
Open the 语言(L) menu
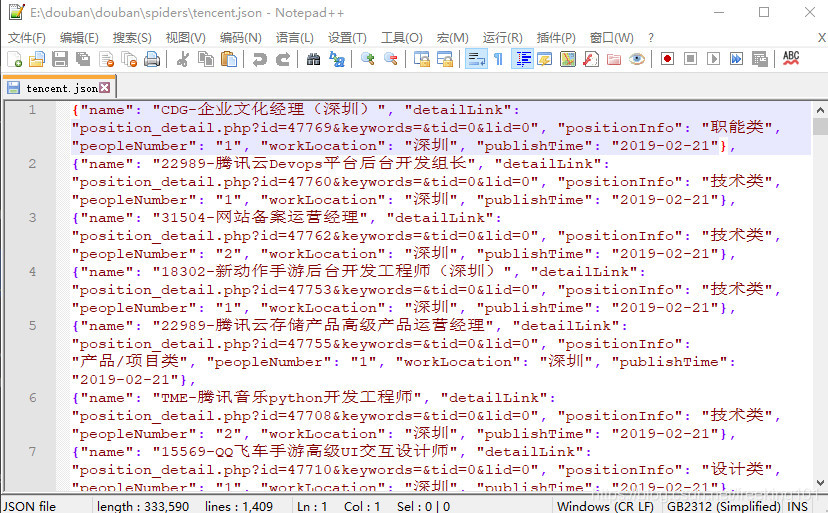pyautogui.click(x=295, y=38)
